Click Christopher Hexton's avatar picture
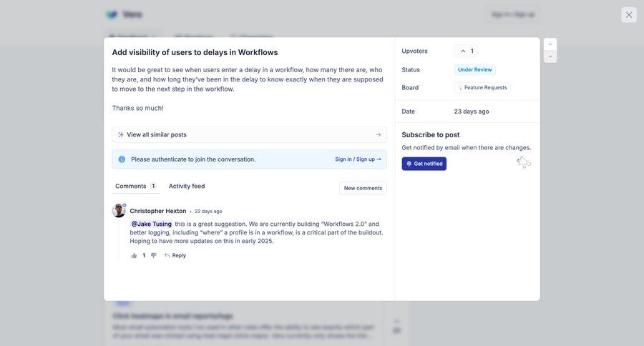644x346 pixels. 119,211
